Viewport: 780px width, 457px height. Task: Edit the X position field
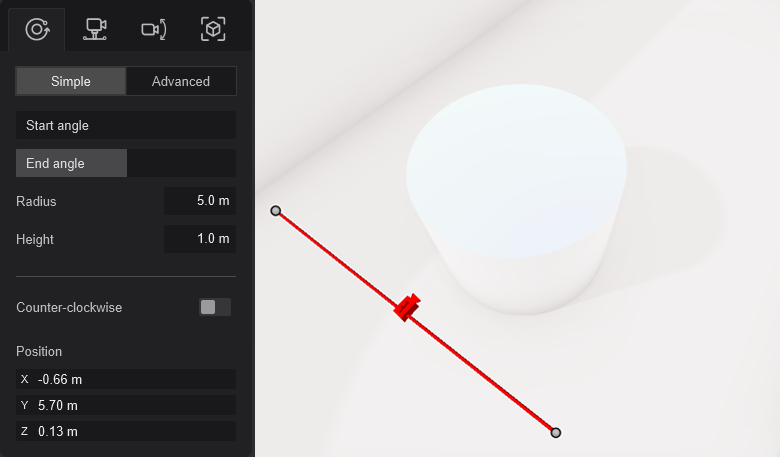point(126,379)
